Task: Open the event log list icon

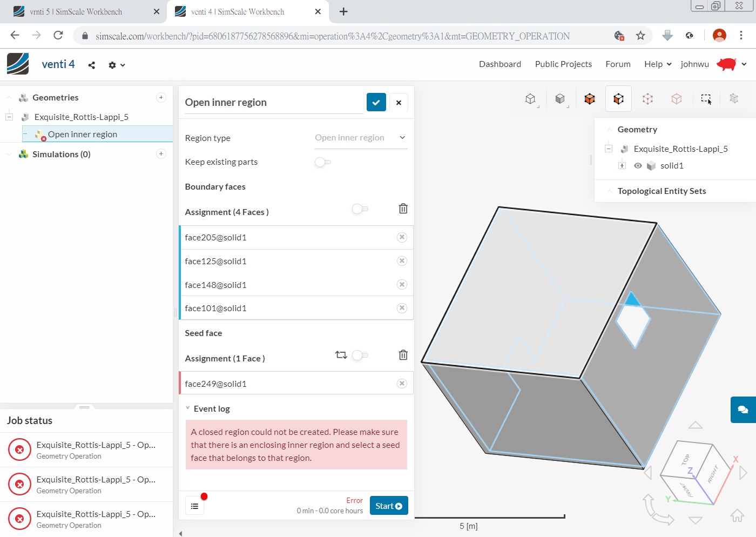Action: 194,505
